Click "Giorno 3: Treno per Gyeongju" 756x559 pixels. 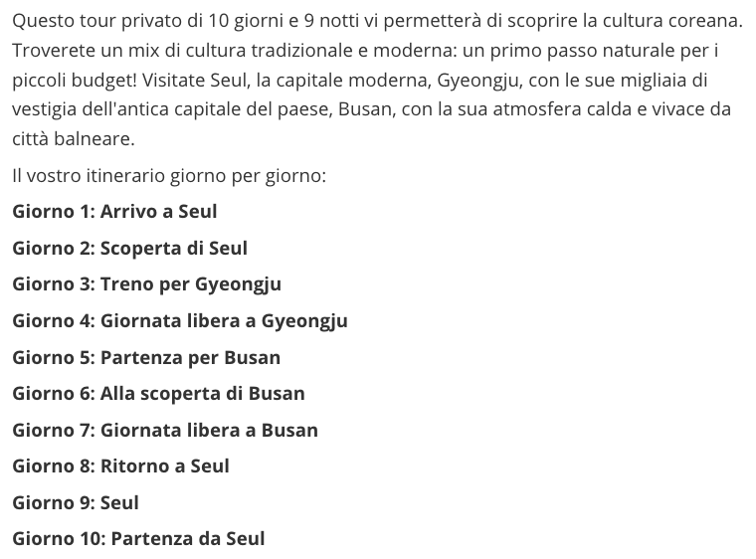(146, 284)
